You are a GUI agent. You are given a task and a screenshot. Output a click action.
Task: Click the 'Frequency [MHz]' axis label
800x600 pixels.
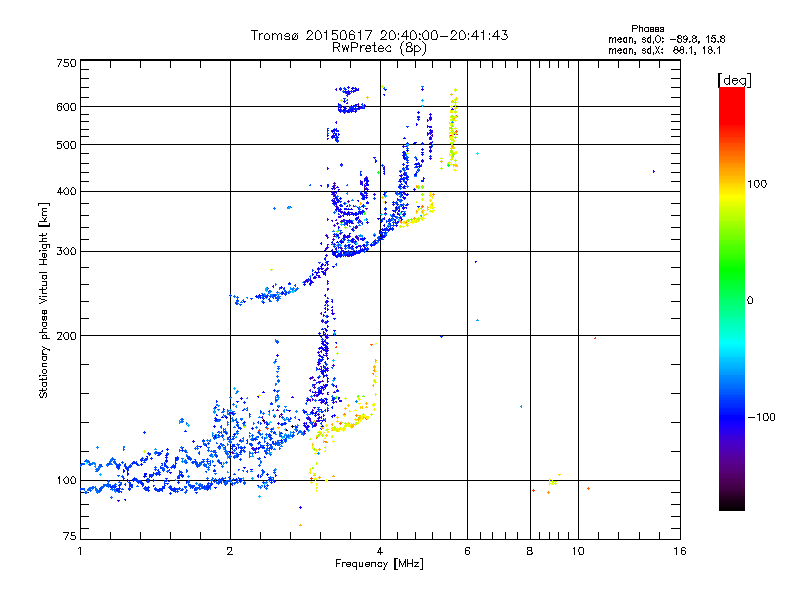coord(379,564)
